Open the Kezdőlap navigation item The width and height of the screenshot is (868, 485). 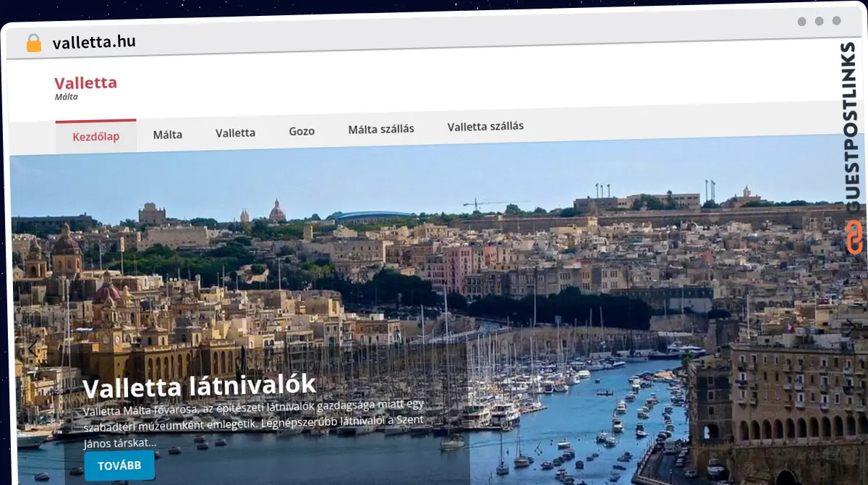(x=95, y=135)
